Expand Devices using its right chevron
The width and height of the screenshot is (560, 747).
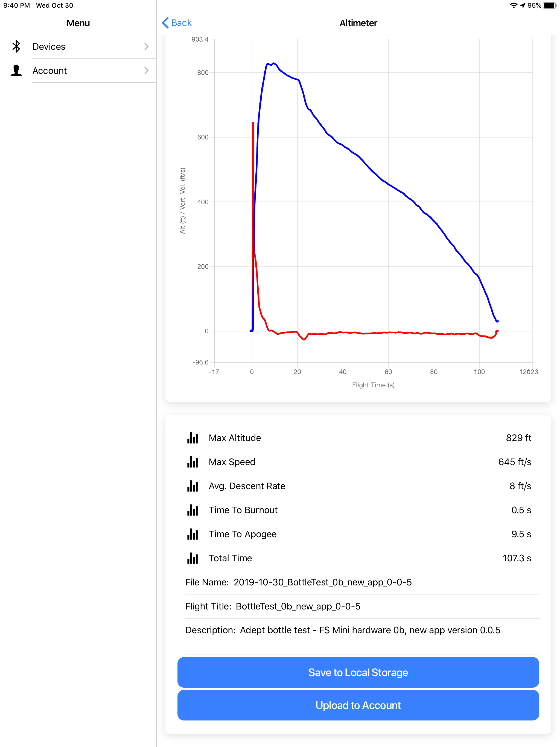146,46
